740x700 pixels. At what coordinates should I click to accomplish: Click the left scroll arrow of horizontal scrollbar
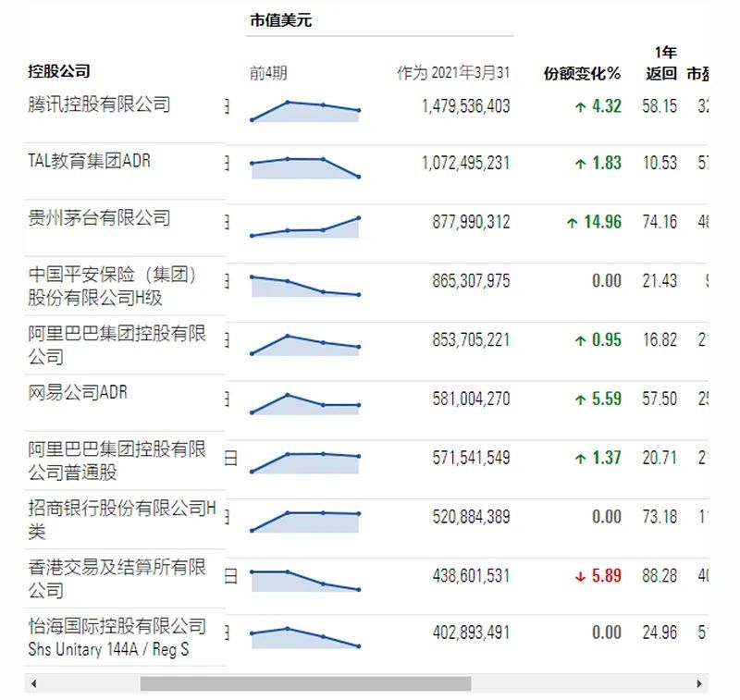coord(33,683)
